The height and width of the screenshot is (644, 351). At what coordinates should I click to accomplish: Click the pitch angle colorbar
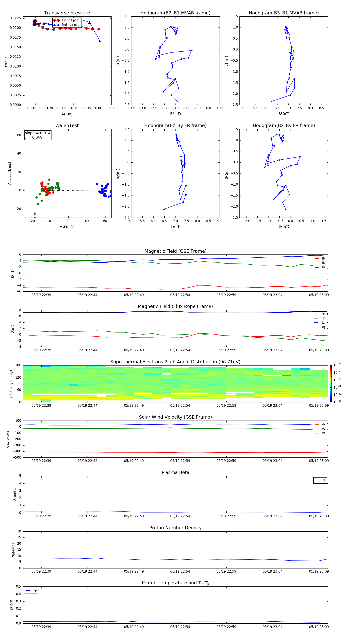pos(331,384)
